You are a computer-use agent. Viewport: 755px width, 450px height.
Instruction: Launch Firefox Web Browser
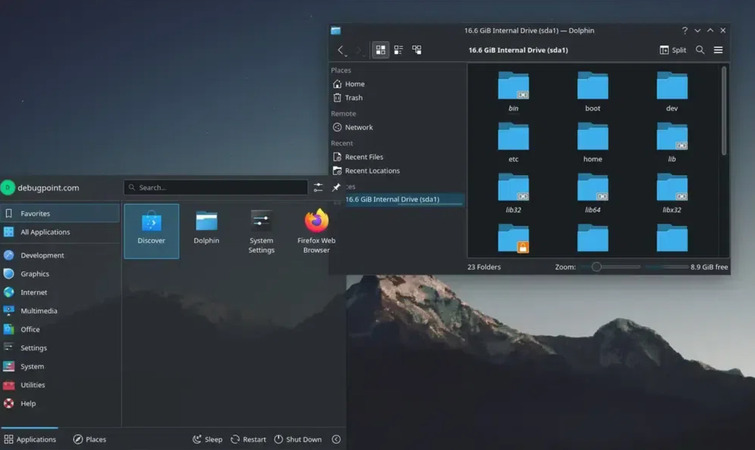[316, 232]
